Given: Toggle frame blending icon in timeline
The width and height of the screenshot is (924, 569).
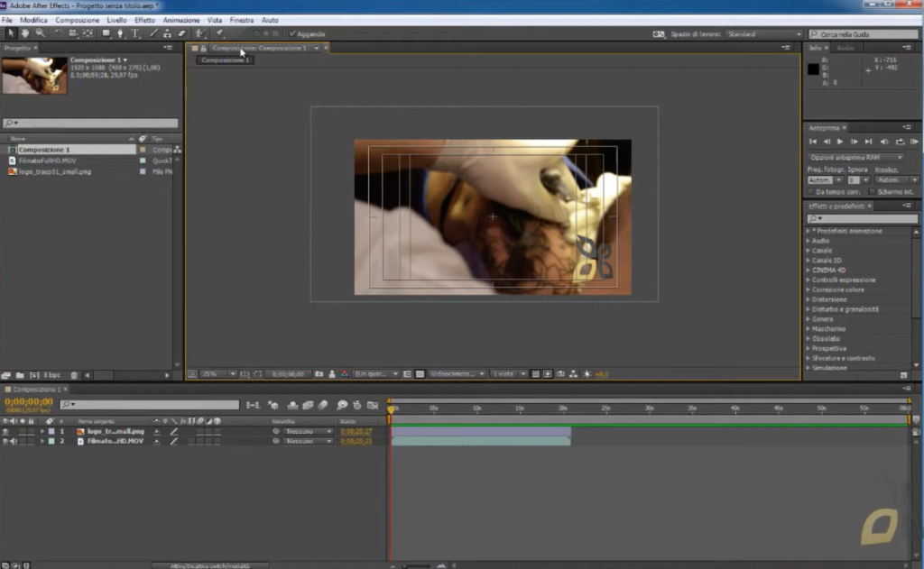Looking at the screenshot, I should tap(308, 405).
